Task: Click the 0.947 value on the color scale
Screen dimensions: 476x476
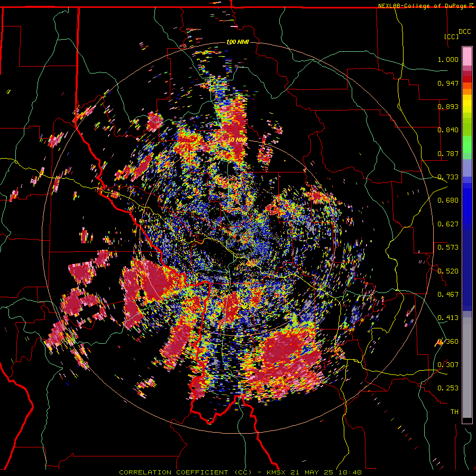Action: [x=448, y=83]
